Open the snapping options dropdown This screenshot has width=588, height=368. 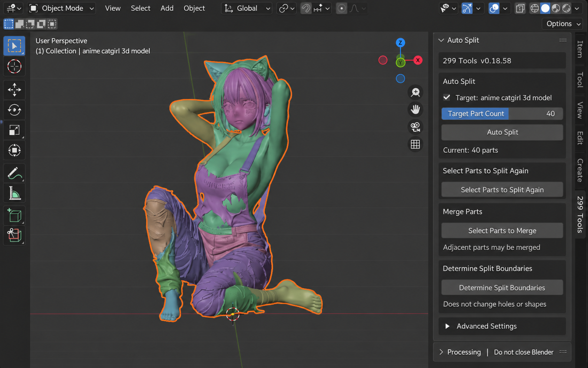coord(322,8)
